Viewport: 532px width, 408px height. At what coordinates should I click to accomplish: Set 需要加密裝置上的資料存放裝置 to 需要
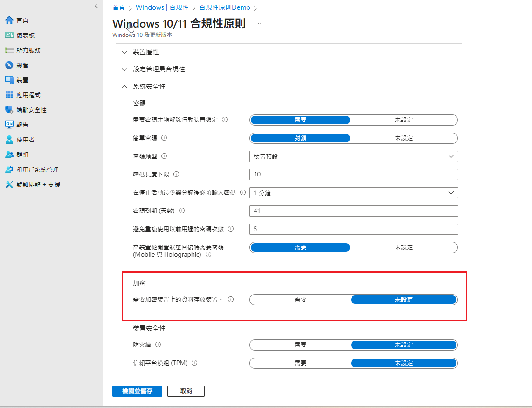[300, 299]
